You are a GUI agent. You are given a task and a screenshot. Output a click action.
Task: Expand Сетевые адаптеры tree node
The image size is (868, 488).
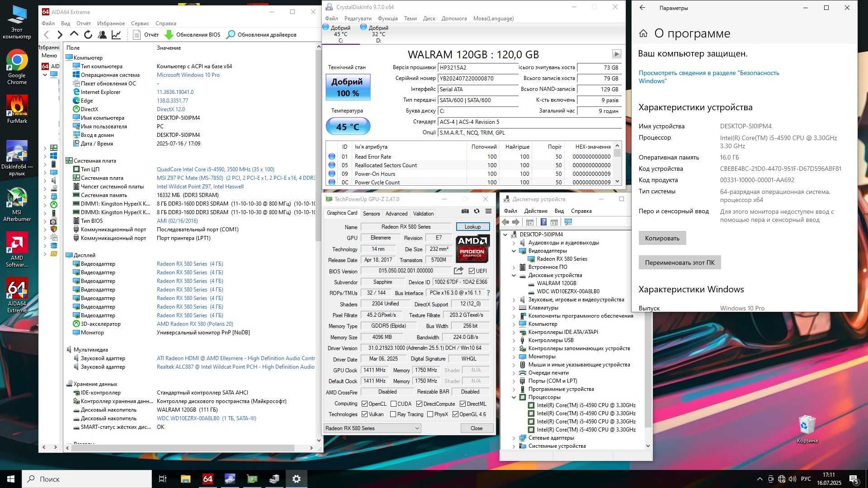click(x=514, y=438)
